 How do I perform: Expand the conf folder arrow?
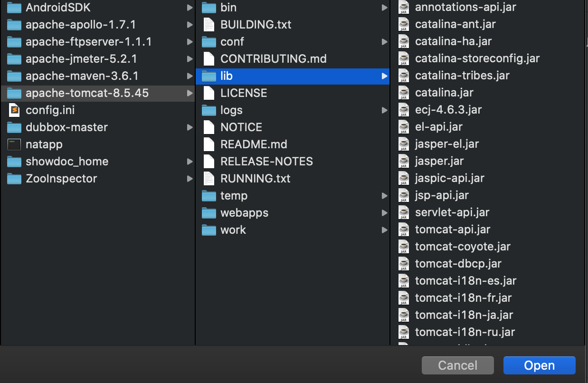tap(384, 42)
